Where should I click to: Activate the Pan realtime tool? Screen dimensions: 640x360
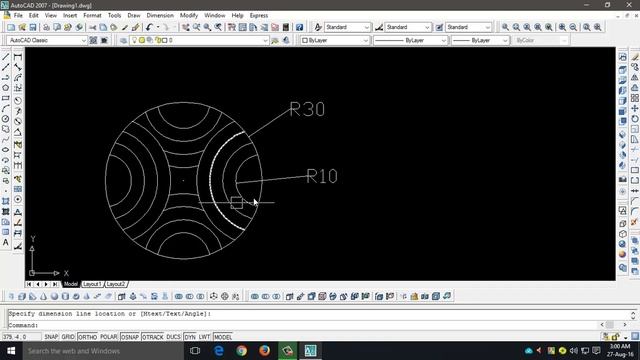pyautogui.click(x=186, y=27)
